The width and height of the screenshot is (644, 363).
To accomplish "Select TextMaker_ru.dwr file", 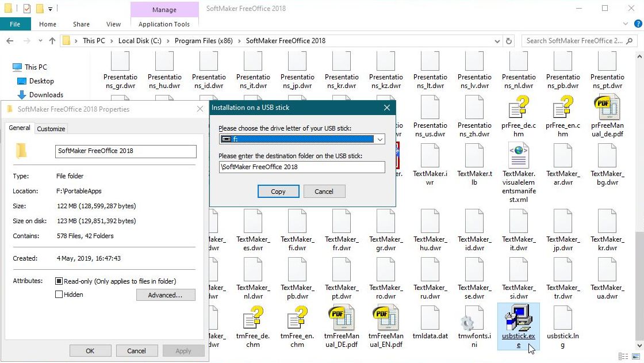I will [x=430, y=279].
